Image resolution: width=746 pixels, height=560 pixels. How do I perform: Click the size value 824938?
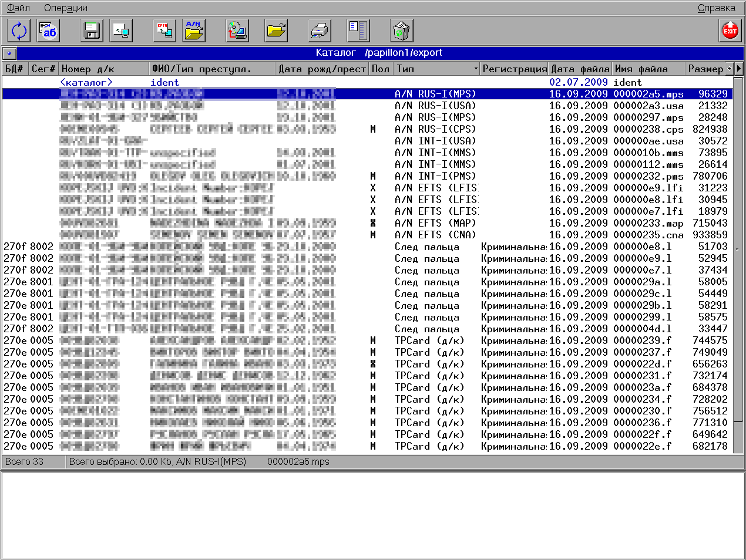710,129
